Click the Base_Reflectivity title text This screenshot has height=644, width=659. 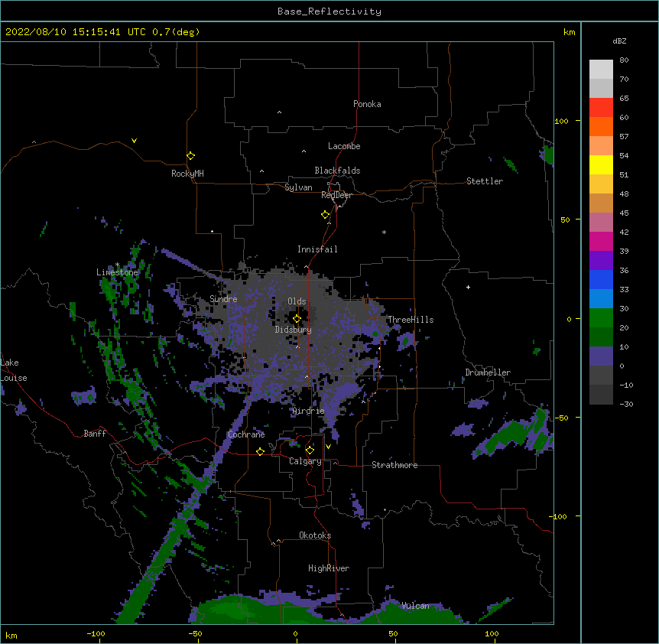click(x=329, y=11)
